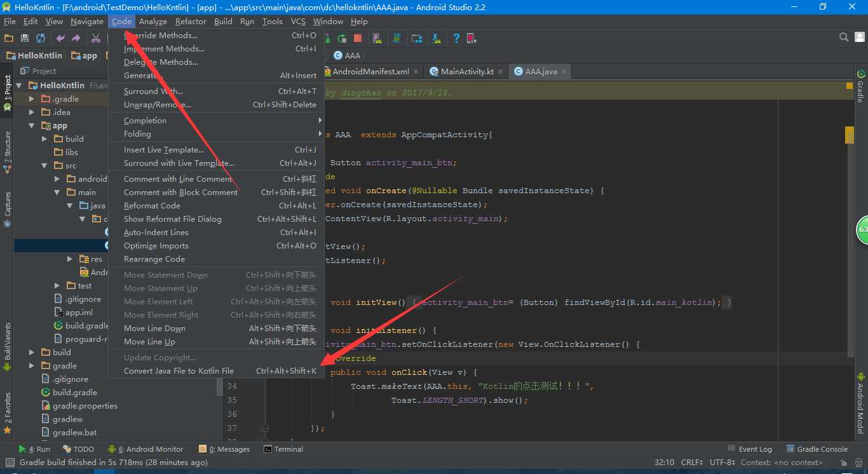Switch to the AndroidManifest.xml tab

coord(370,72)
